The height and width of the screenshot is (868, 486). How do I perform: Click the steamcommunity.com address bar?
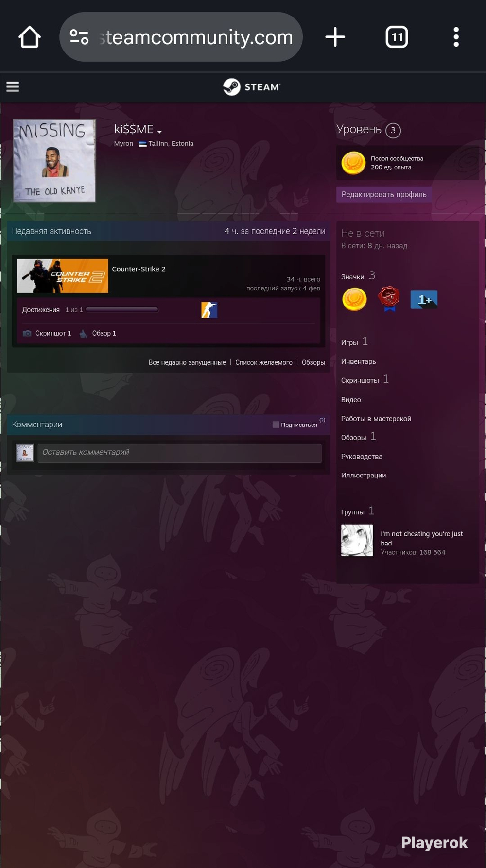tap(181, 37)
